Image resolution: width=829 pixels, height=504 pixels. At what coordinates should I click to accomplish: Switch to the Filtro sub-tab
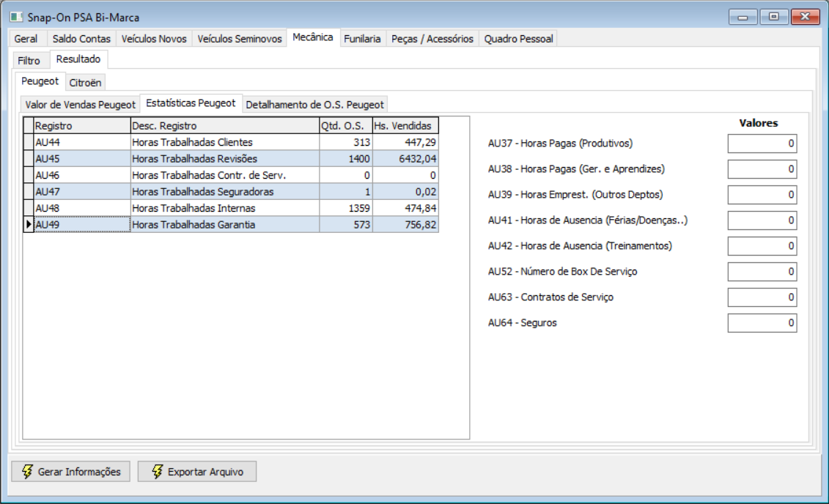(x=29, y=61)
